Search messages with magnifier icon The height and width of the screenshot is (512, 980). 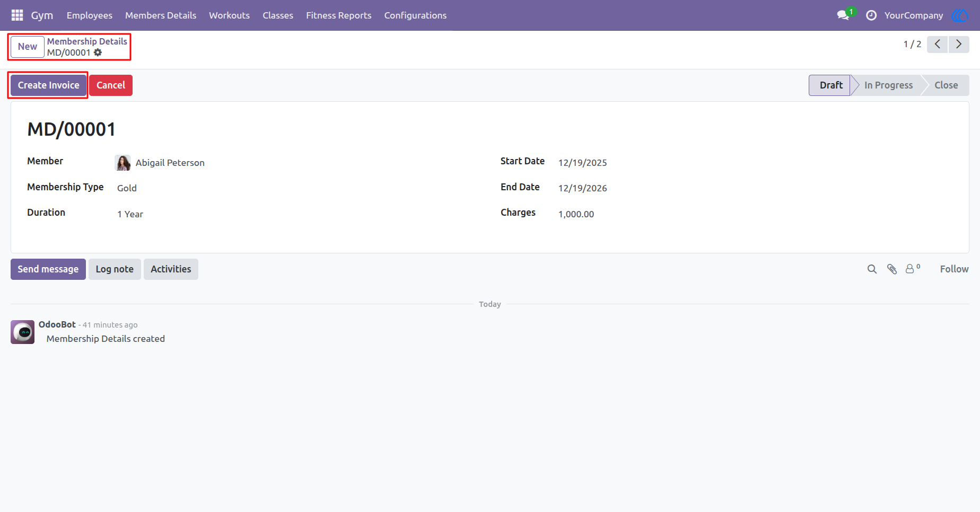tap(872, 269)
